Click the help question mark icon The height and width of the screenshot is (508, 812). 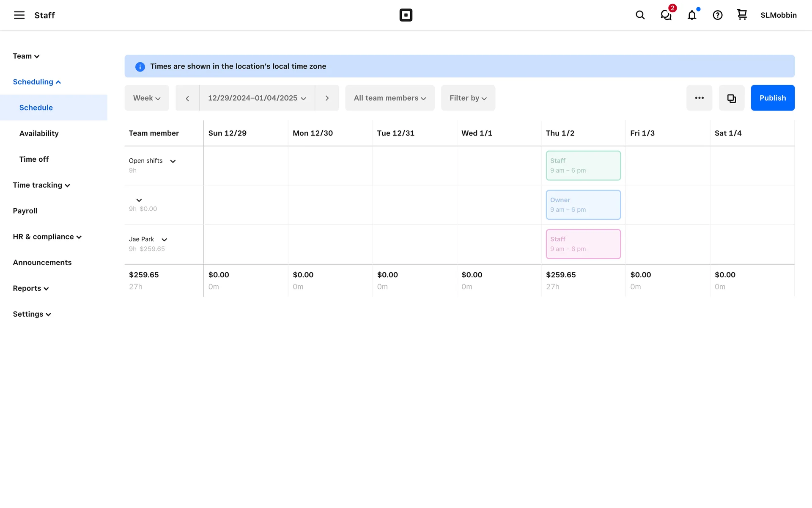718,15
